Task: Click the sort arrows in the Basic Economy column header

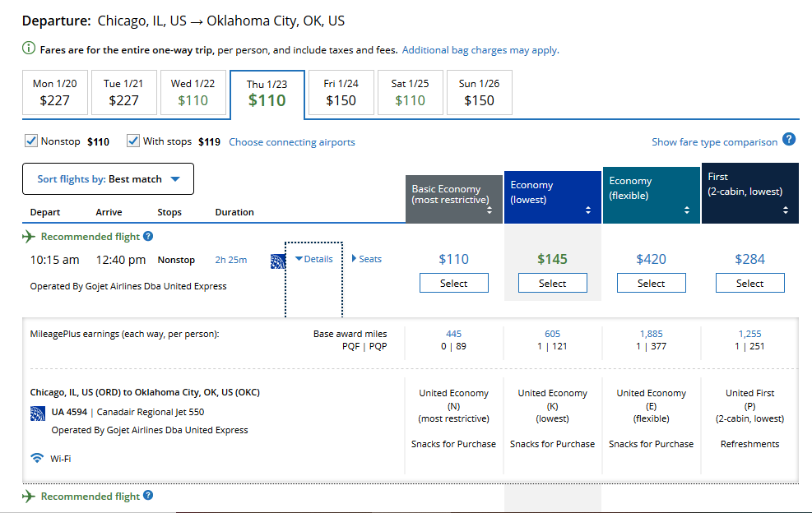Action: coord(490,210)
